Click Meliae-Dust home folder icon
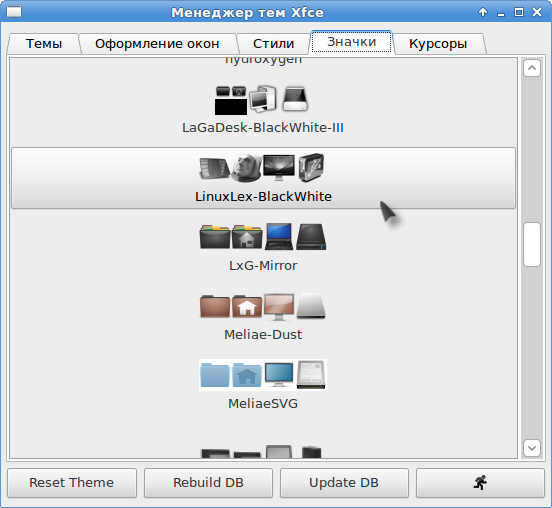The height and width of the screenshot is (508, 552). [x=247, y=306]
